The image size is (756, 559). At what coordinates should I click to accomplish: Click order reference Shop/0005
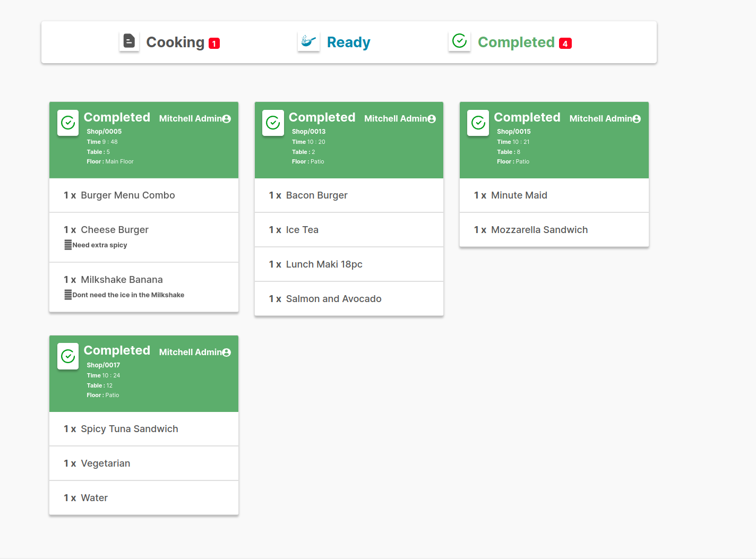point(104,132)
